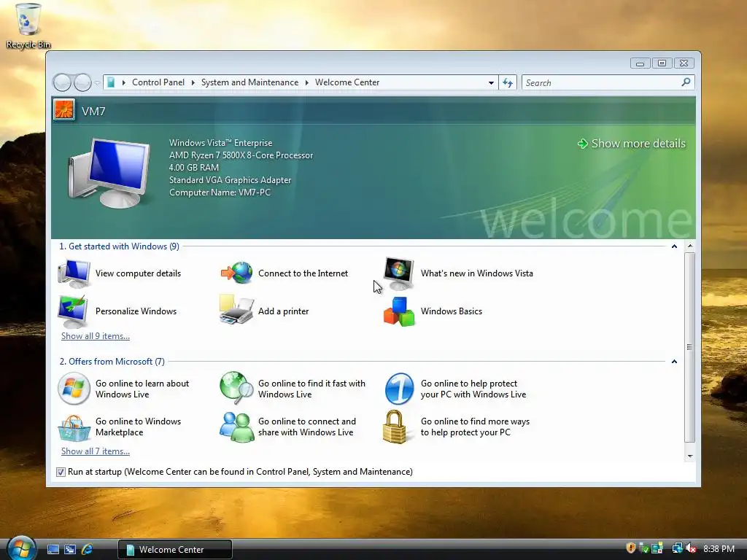Click the muted volume tray icon
Screen dimensions: 747x560
pyautogui.click(x=691, y=548)
